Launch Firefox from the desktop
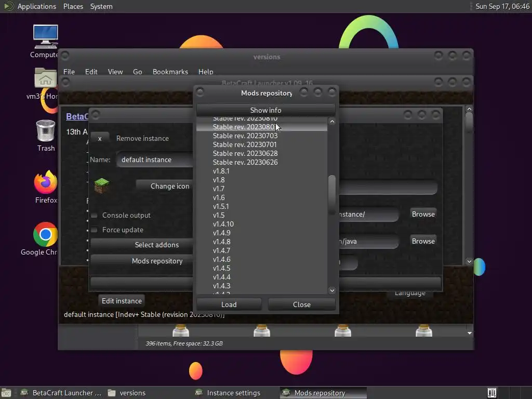Image resolution: width=532 pixels, height=399 pixels. [46, 182]
